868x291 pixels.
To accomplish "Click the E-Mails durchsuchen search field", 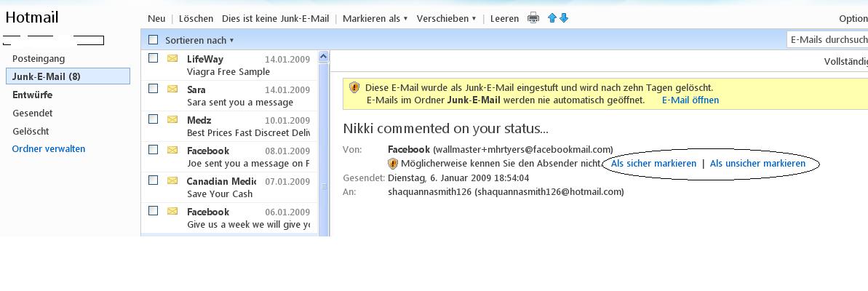I will [x=827, y=39].
